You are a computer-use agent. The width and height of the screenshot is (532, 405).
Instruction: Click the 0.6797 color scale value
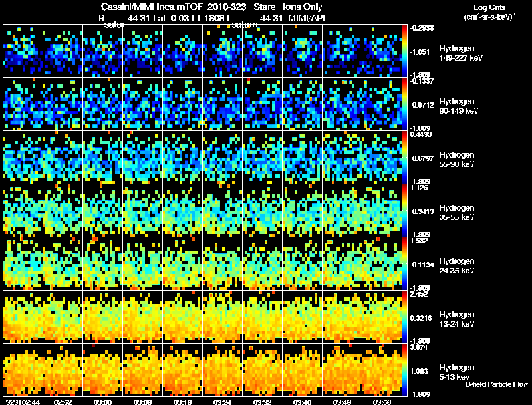point(423,158)
